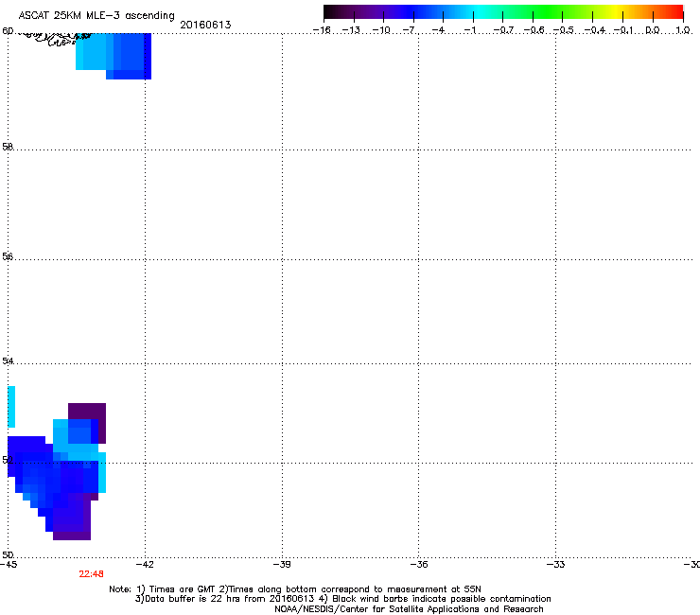Click the color bar label "-0.1"
The image size is (700, 615).
pyautogui.click(x=622, y=30)
